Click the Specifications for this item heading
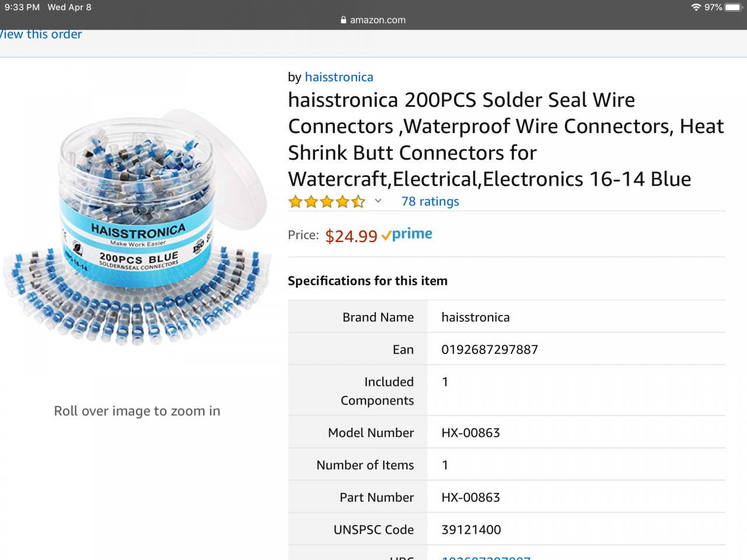Image resolution: width=747 pixels, height=560 pixels. (368, 281)
